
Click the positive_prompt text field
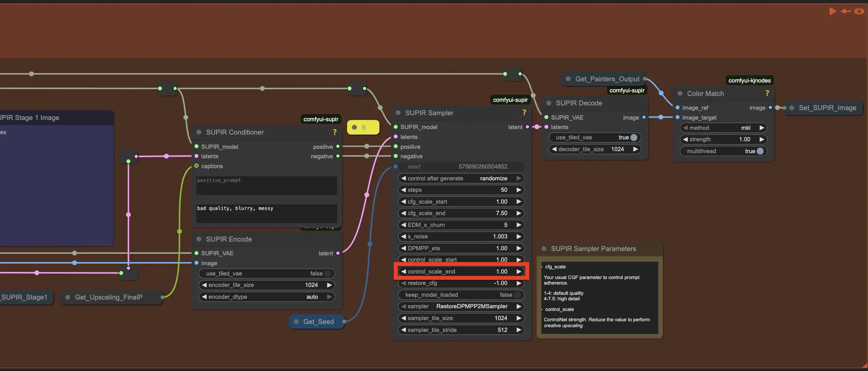click(x=267, y=185)
